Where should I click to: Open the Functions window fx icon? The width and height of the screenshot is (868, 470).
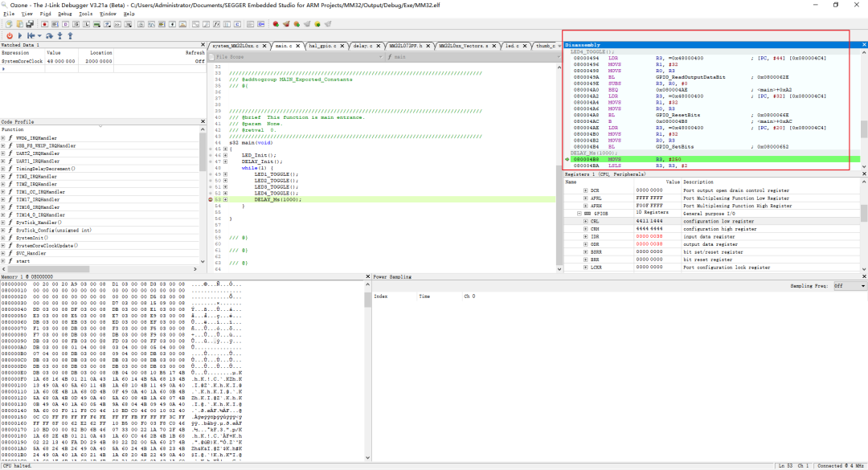point(216,24)
